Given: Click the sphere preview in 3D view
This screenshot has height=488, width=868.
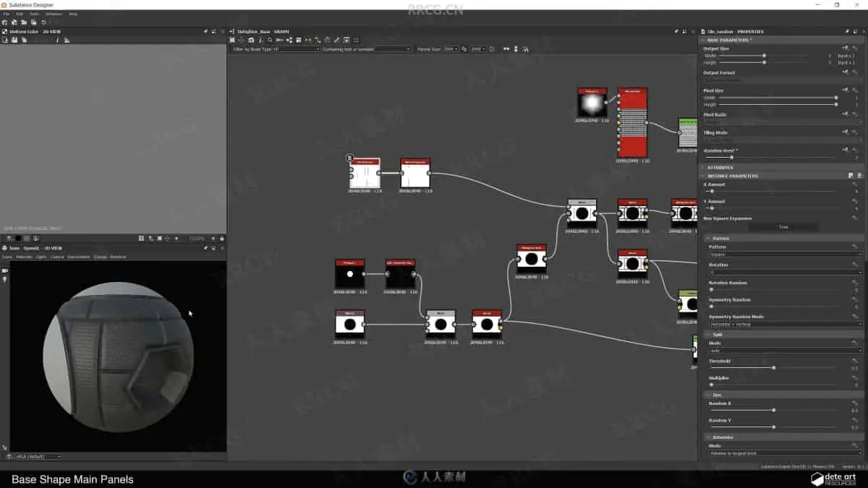Looking at the screenshot, I should click(119, 356).
